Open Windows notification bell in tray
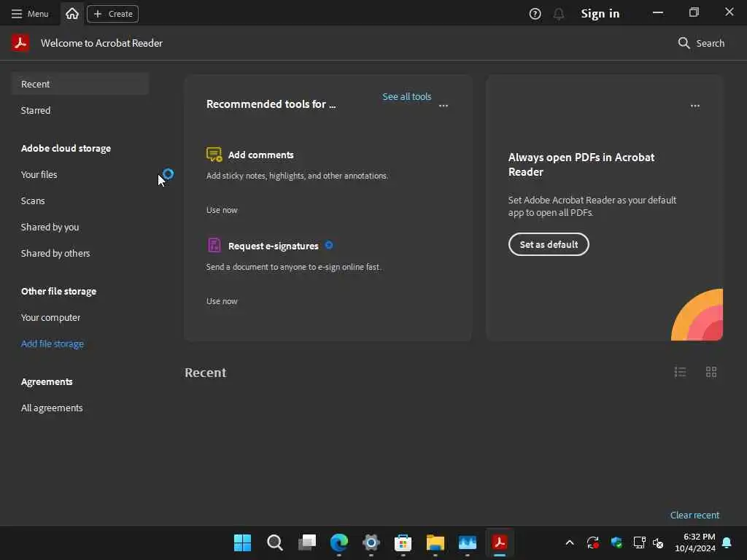The height and width of the screenshot is (560, 747). tap(727, 542)
